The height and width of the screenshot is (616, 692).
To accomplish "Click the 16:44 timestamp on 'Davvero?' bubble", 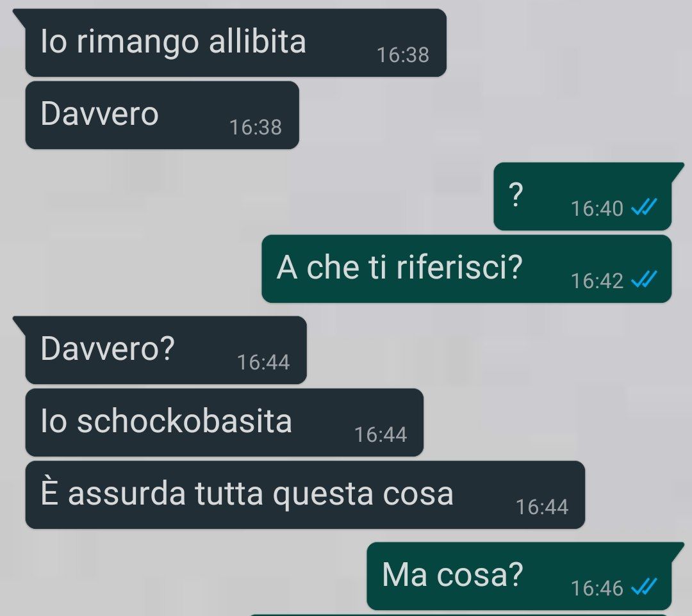I will pos(263,362).
